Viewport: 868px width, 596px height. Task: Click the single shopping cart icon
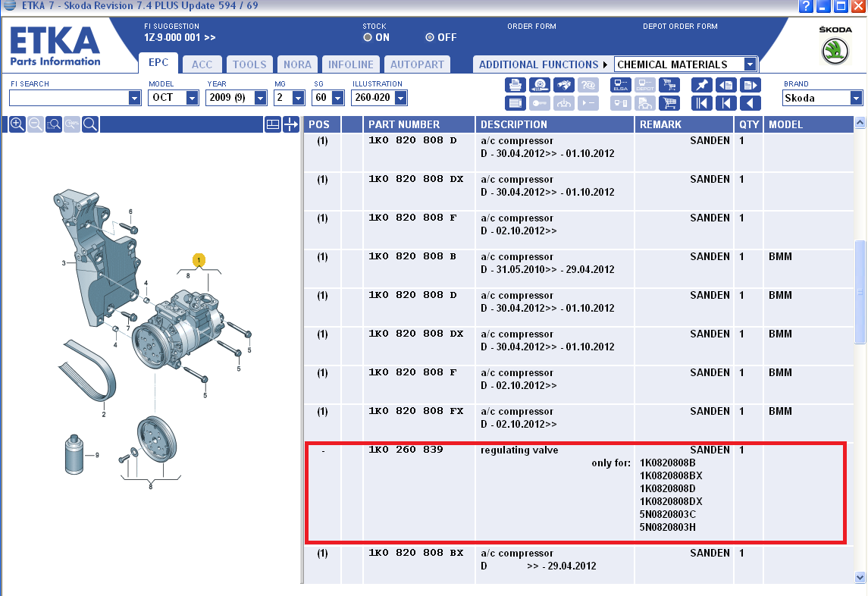(x=669, y=103)
